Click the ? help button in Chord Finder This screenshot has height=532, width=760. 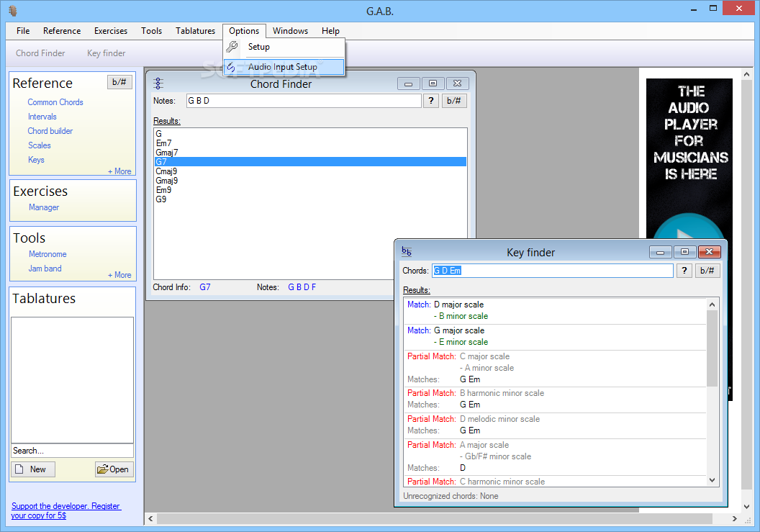pos(431,101)
